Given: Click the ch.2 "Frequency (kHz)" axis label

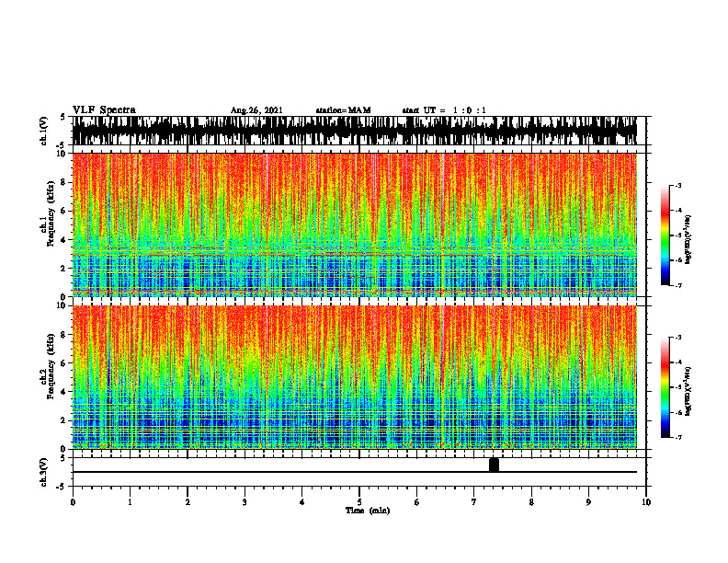Looking at the screenshot, I should (x=51, y=366).
